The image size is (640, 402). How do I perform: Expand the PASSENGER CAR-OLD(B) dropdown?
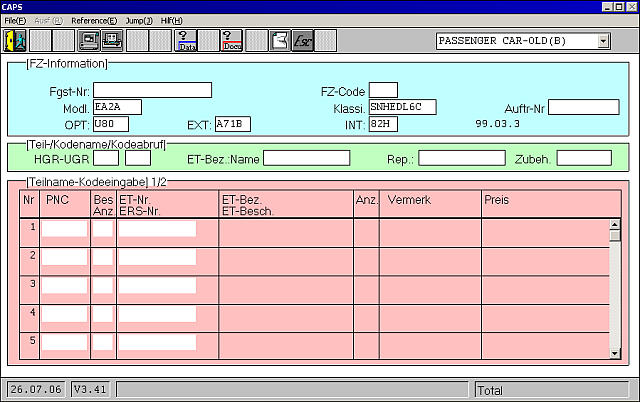pos(602,41)
